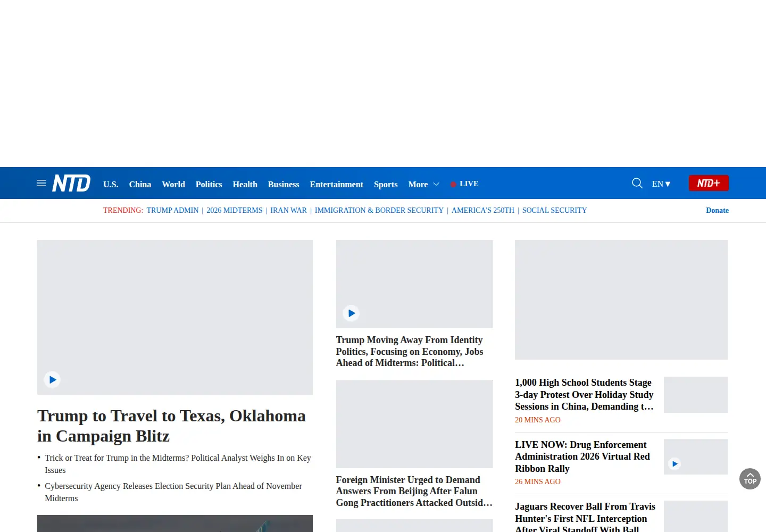Click large thumbnail above High School Students story

[x=621, y=300]
